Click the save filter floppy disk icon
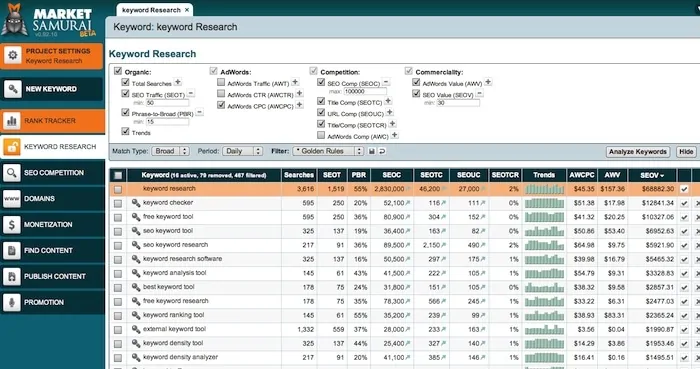The height and width of the screenshot is (369, 700). click(371, 151)
